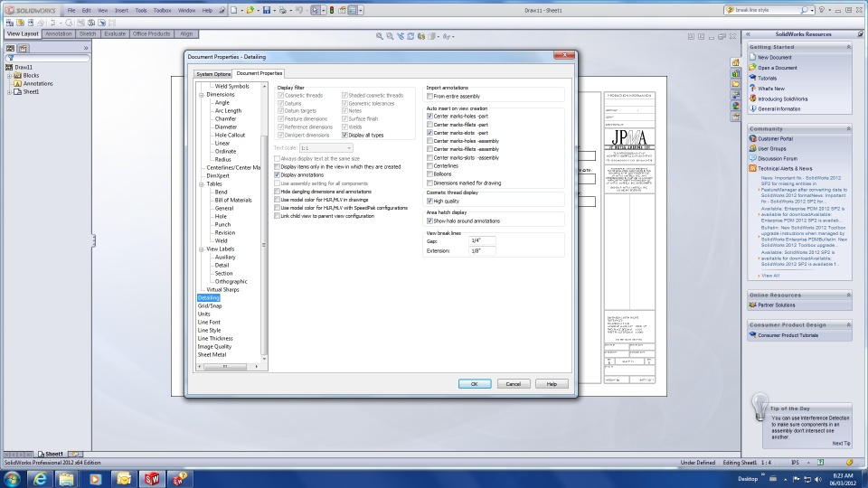Viewport: 868px width, 488px height.
Task: Switch to System Options tab
Action: pos(213,73)
